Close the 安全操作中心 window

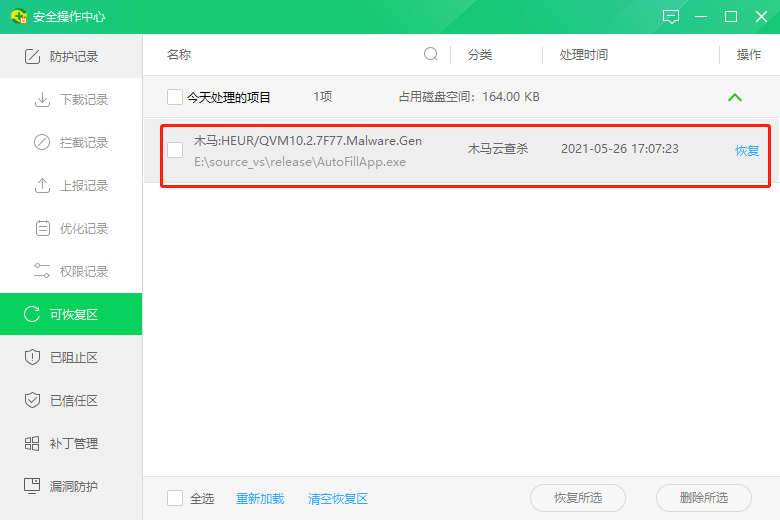(x=761, y=17)
